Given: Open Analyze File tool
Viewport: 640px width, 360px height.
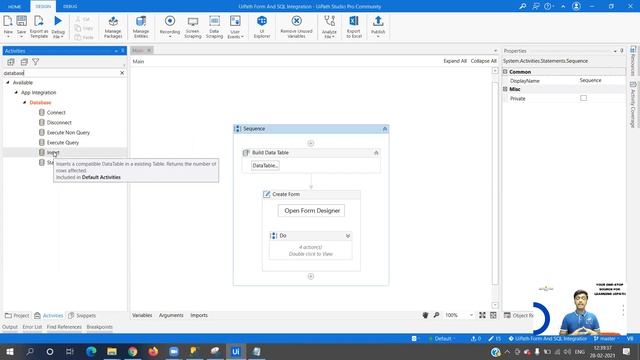Looking at the screenshot, I should pyautogui.click(x=329, y=27).
